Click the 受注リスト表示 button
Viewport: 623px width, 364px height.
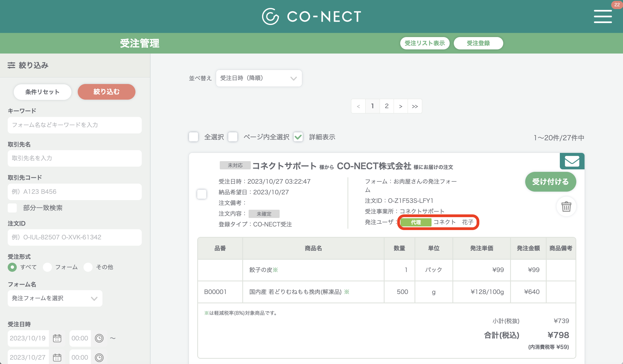coord(425,43)
